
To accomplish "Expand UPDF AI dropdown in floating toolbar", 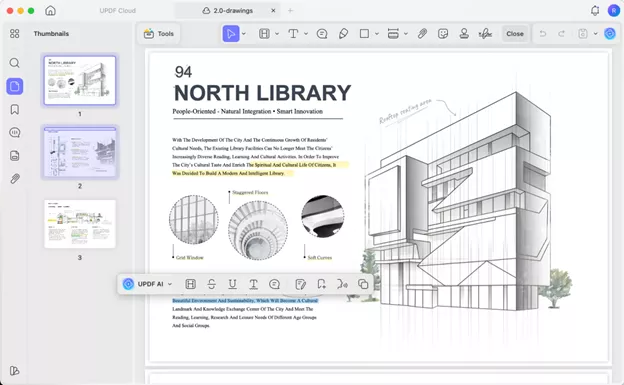I will tap(170, 284).
